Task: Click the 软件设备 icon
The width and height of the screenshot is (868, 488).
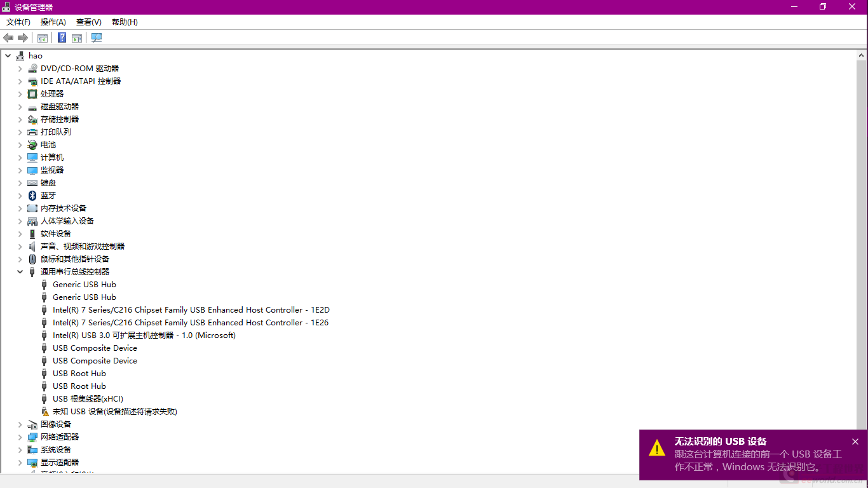Action: pyautogui.click(x=32, y=234)
